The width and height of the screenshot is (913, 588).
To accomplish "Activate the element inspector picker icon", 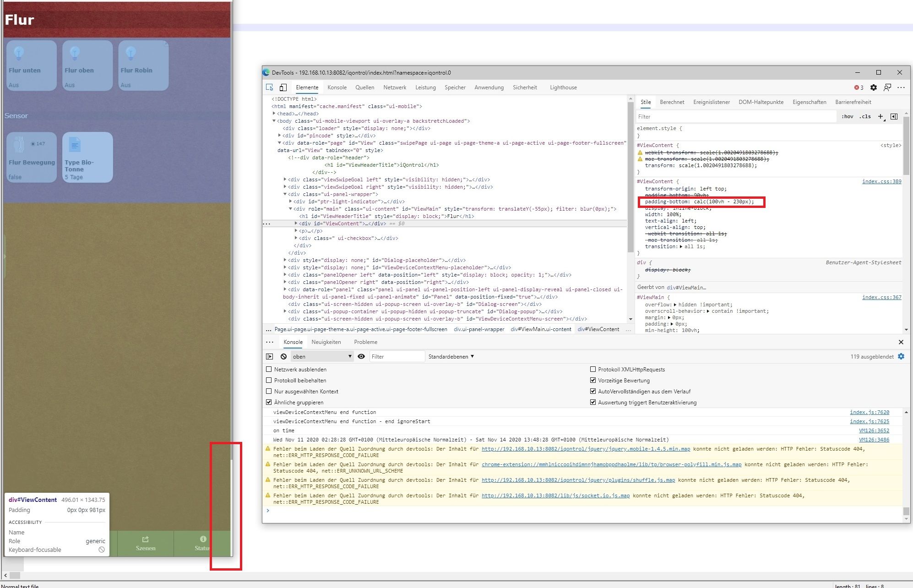I will tap(270, 87).
